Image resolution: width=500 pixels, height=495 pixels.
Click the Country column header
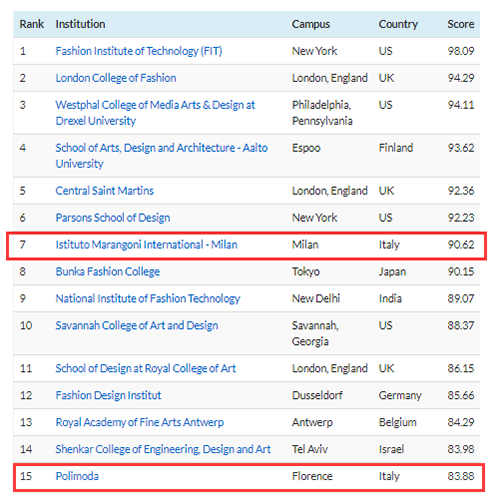pos(398,24)
